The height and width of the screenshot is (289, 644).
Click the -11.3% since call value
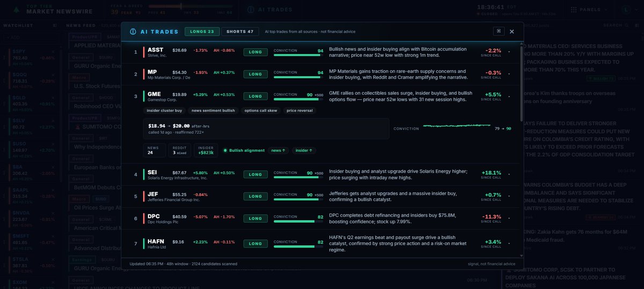(x=492, y=217)
